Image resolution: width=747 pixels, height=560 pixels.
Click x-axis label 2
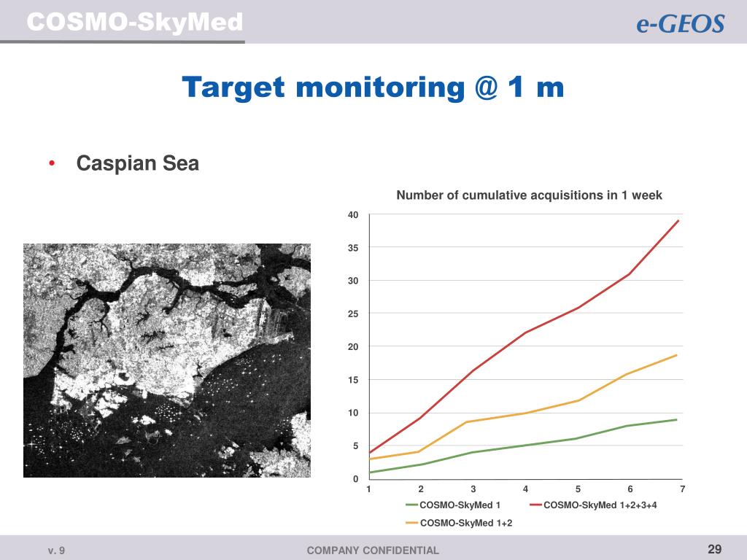click(x=421, y=489)
